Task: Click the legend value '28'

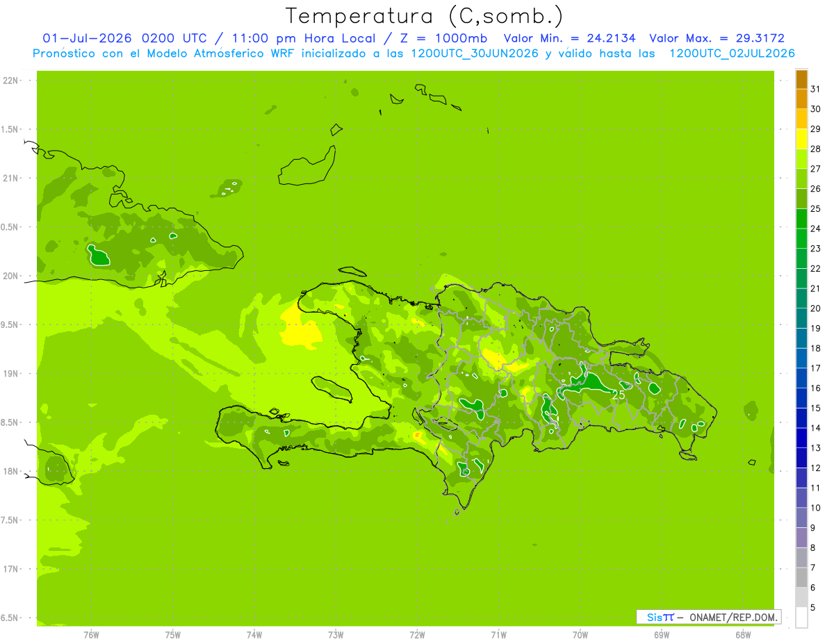Action: [x=815, y=149]
